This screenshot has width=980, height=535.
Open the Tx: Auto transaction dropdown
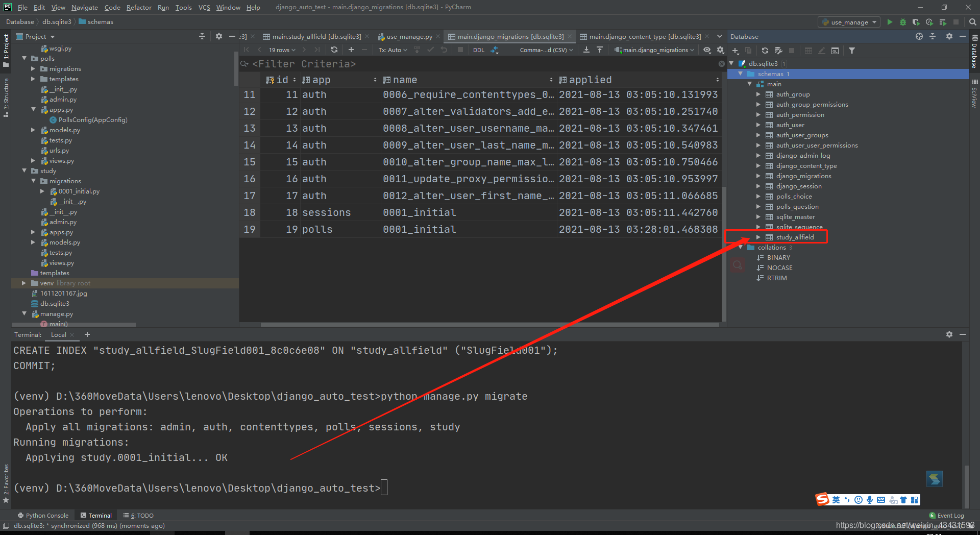(392, 50)
